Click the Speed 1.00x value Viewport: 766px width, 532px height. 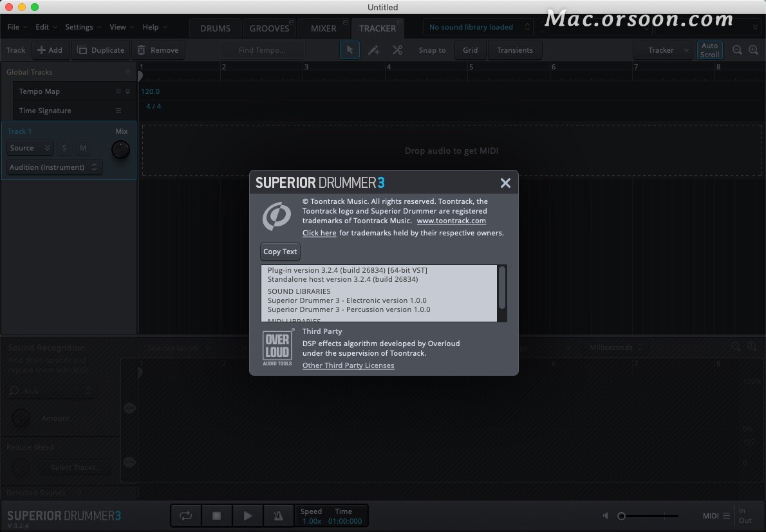(x=311, y=521)
